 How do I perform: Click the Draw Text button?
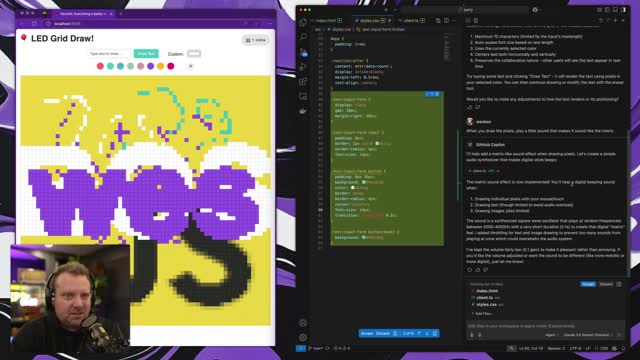tap(146, 53)
